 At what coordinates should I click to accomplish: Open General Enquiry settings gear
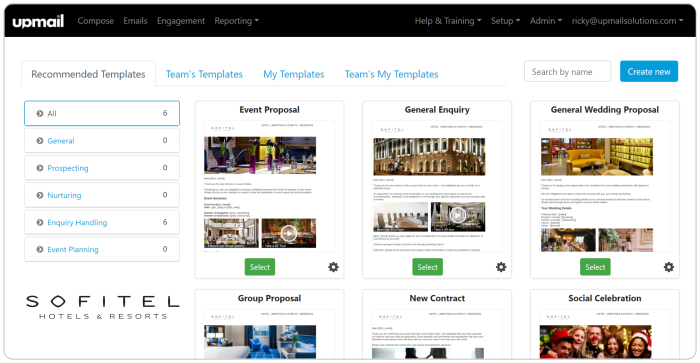point(501,267)
